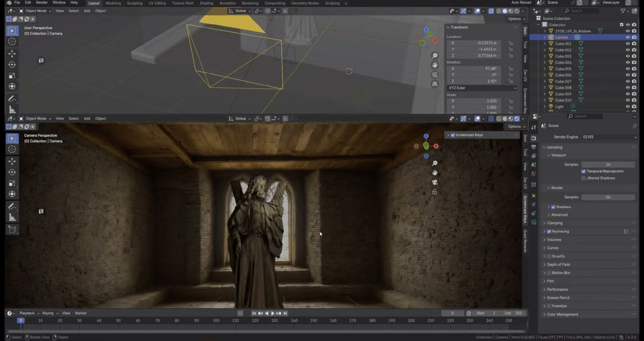
Task: Click the pan hand icon in camera viewport
Action: 435,173
